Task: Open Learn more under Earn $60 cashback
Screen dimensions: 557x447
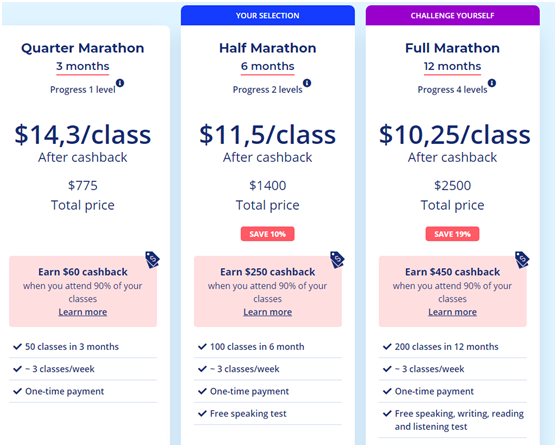Action: point(83,312)
